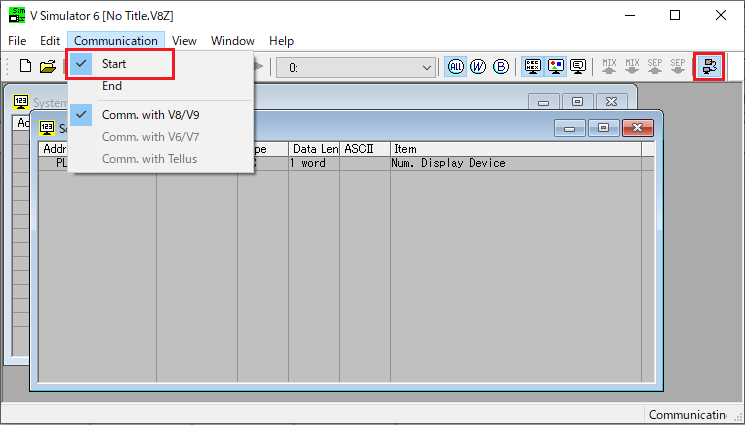Image resolution: width=745 pixels, height=425 pixels.
Task: Click the Item column header
Action: pos(514,149)
